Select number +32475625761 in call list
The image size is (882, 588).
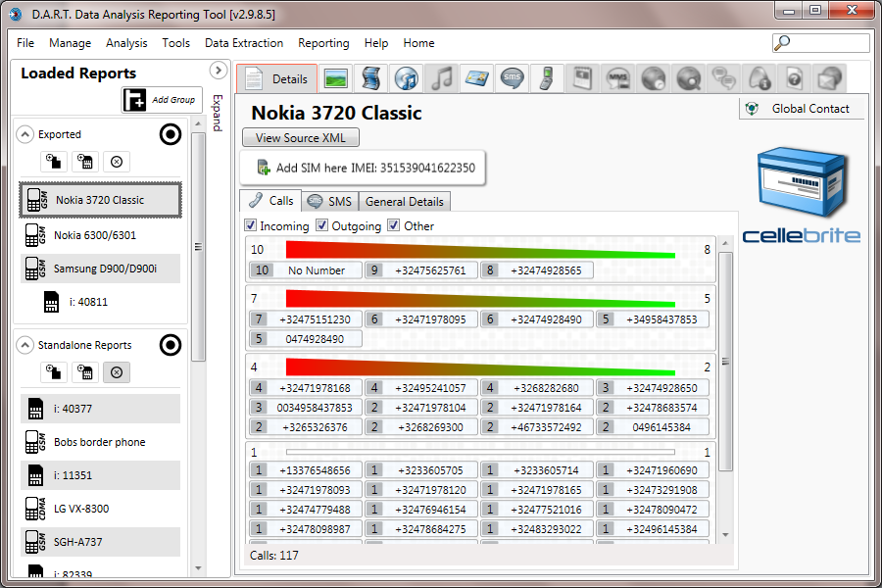point(421,270)
